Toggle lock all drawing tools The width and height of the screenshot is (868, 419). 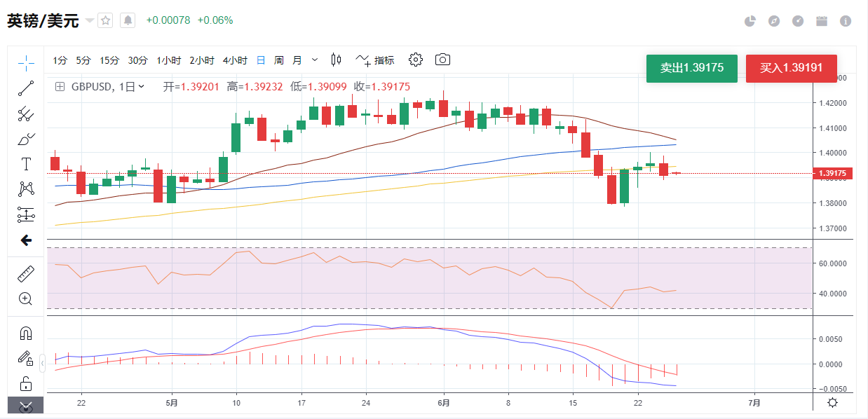point(26,383)
